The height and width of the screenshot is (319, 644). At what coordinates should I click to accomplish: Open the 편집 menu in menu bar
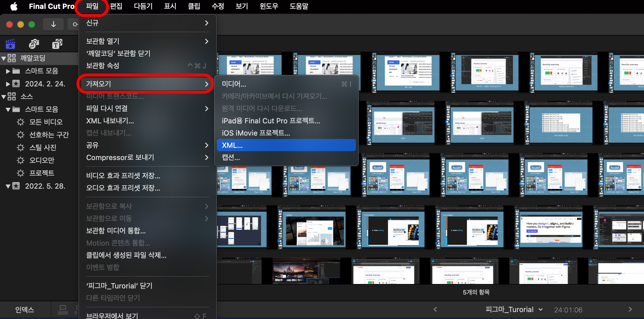coord(116,6)
